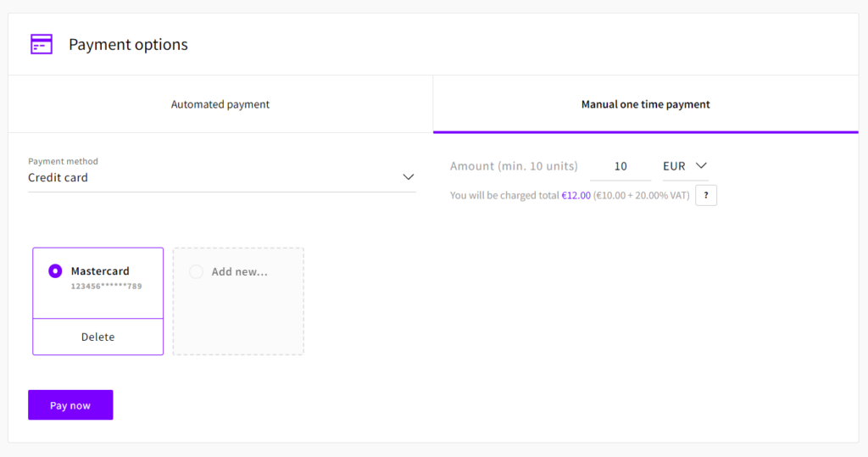Click the Payment method field label
Viewport: 868px width, 457px height.
pos(63,161)
